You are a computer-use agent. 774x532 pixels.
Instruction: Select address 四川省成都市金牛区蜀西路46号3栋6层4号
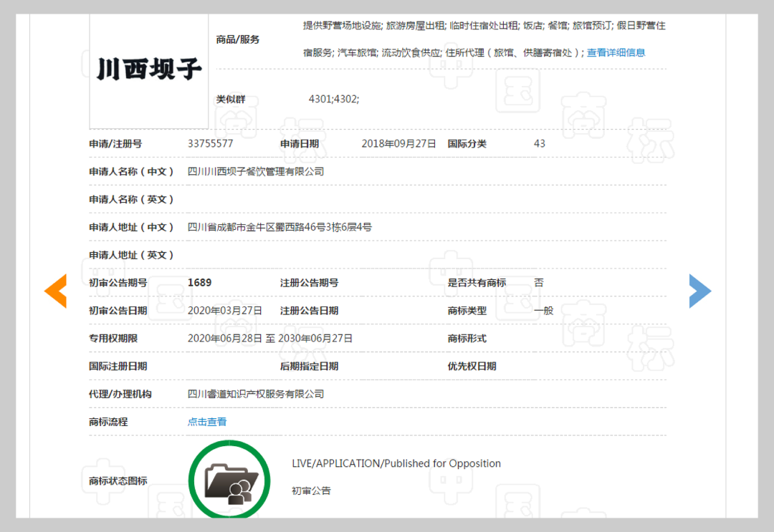(x=279, y=227)
